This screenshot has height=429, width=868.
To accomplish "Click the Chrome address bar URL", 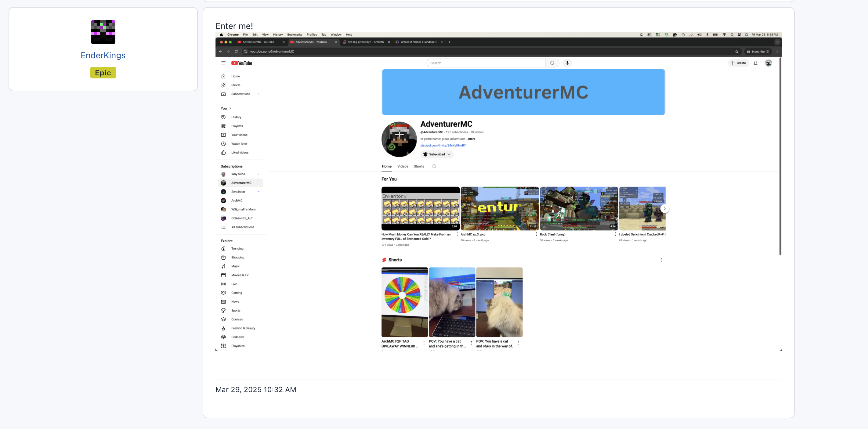I will pos(272,52).
